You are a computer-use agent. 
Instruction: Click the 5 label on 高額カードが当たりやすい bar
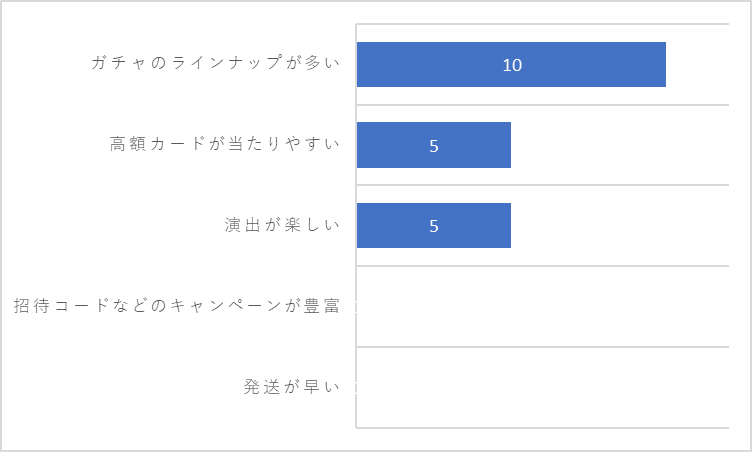[x=434, y=146]
